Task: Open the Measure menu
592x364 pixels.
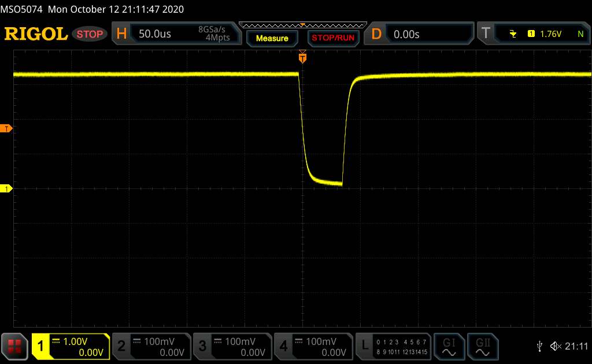Action: (x=272, y=38)
